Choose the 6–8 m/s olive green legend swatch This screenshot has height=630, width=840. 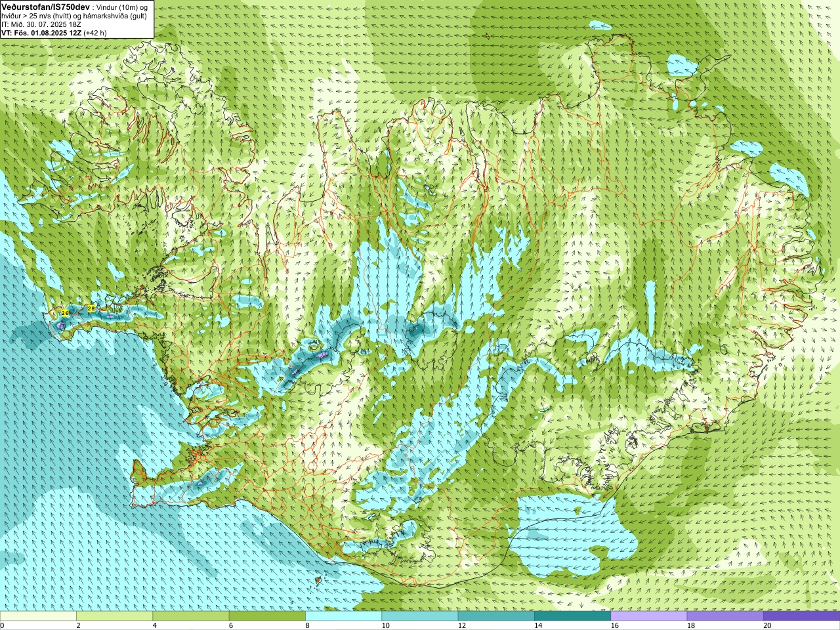267,616
